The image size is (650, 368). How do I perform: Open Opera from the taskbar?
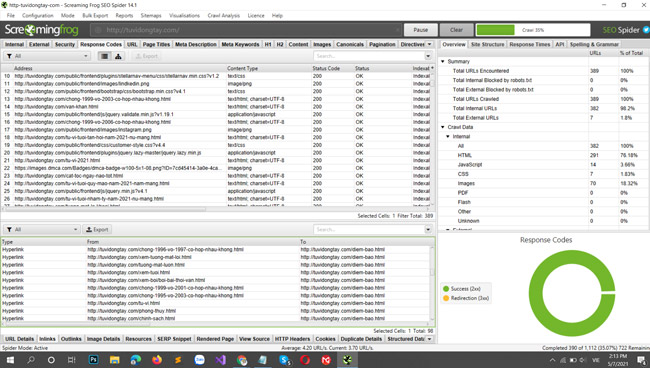point(305,360)
